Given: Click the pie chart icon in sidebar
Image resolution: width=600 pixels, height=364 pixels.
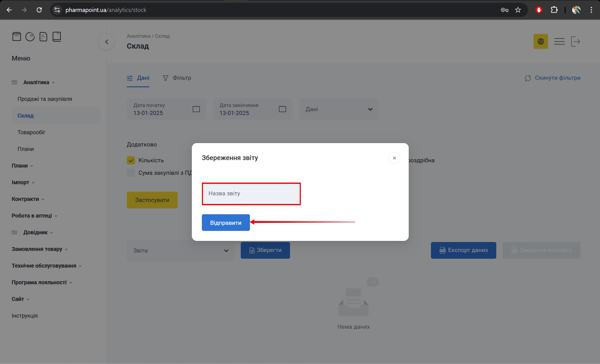Looking at the screenshot, I should (30, 37).
